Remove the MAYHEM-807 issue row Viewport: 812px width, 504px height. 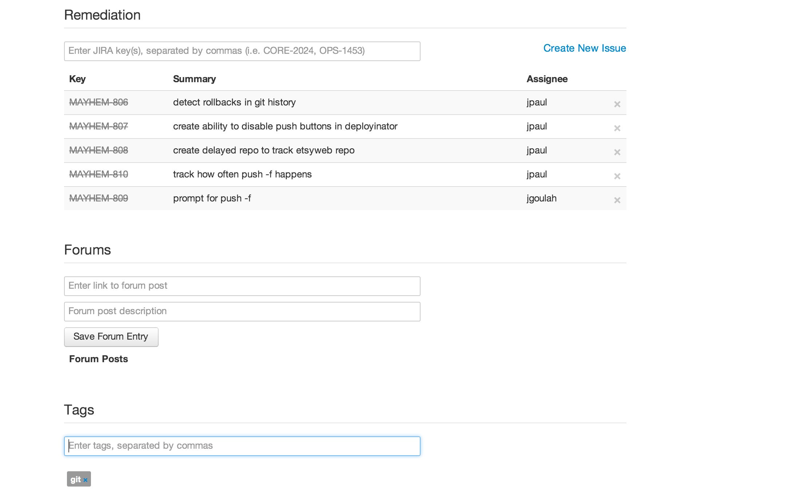point(617,128)
